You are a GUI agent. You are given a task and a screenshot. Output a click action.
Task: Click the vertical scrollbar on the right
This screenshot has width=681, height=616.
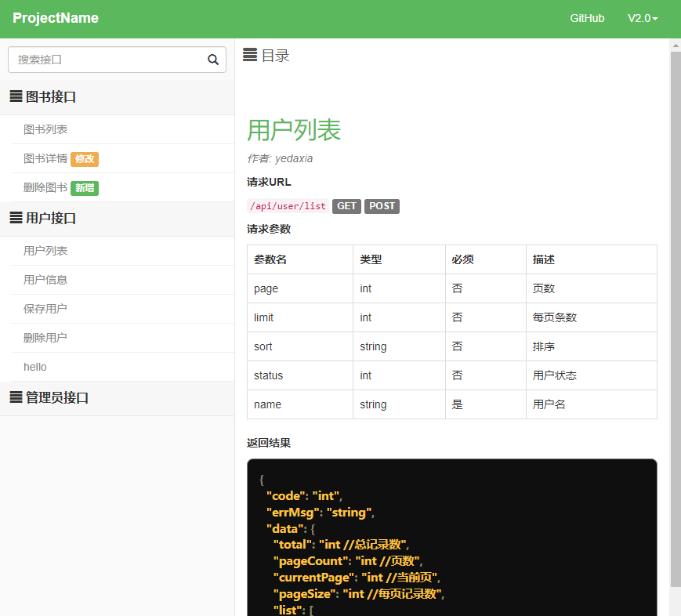(x=673, y=313)
